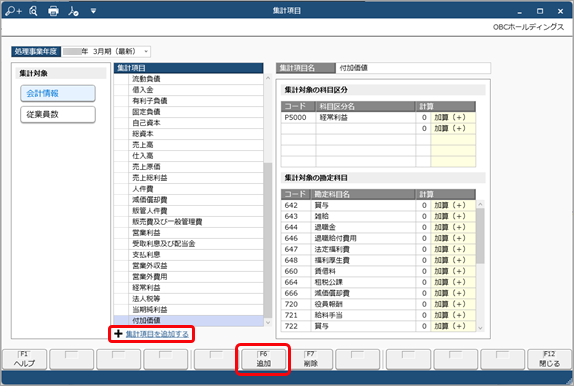The height and width of the screenshot is (386, 574).
Task: Click the tools settings icon in title bar
Action: coord(73,11)
